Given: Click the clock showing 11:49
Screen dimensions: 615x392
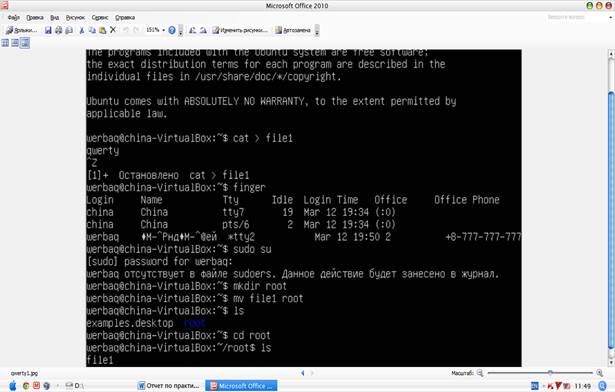Looking at the screenshot, I should click(x=583, y=386).
